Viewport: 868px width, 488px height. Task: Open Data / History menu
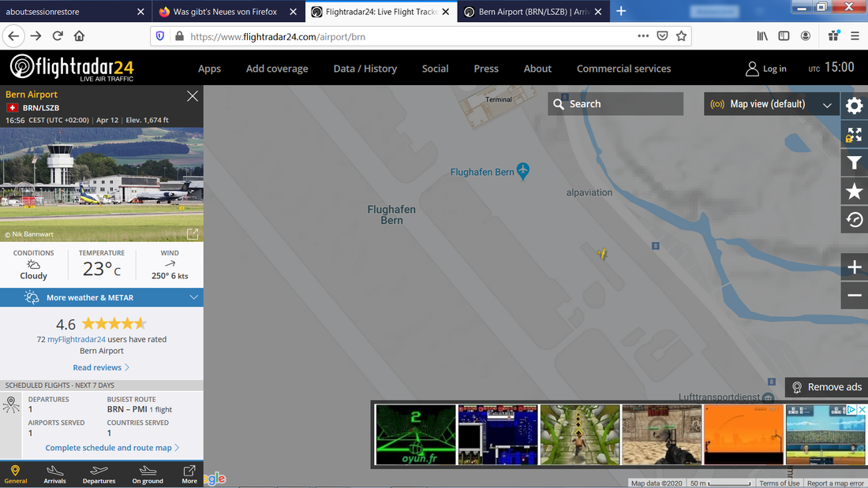point(365,69)
